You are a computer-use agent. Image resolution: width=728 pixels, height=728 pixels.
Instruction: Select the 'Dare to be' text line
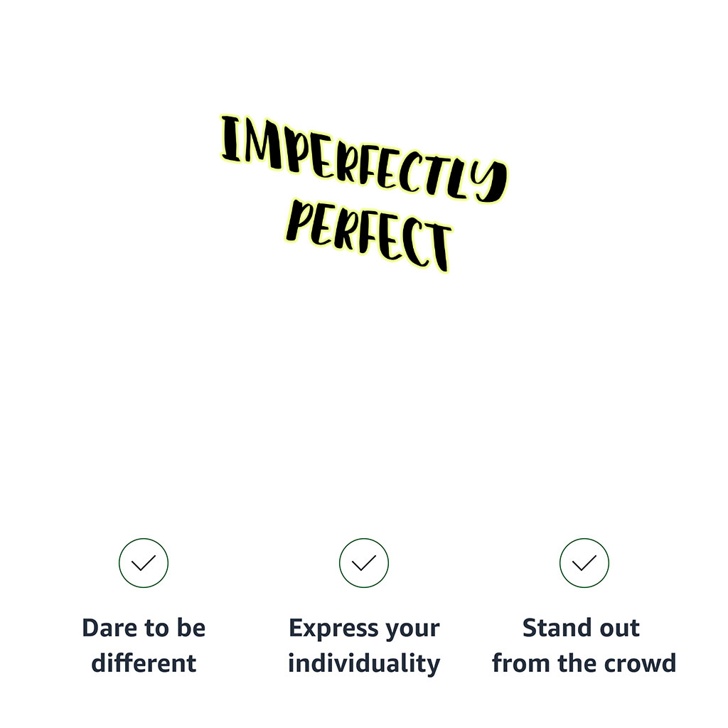pos(144,628)
